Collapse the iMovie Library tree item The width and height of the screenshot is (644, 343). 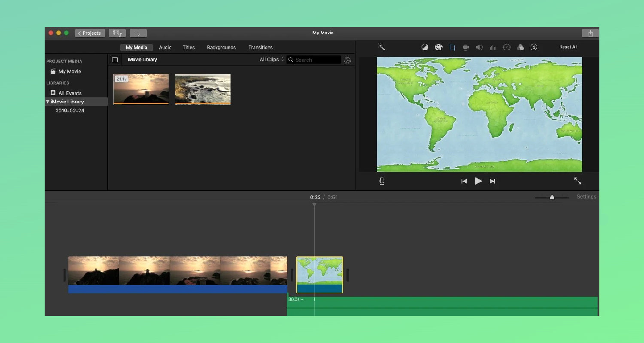pos(48,102)
